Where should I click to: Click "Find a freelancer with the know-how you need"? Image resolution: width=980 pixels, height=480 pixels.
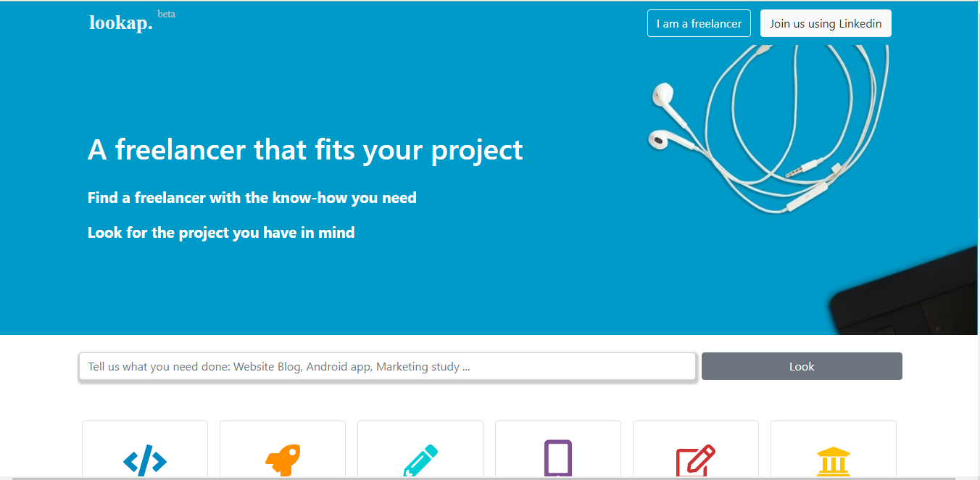point(252,198)
